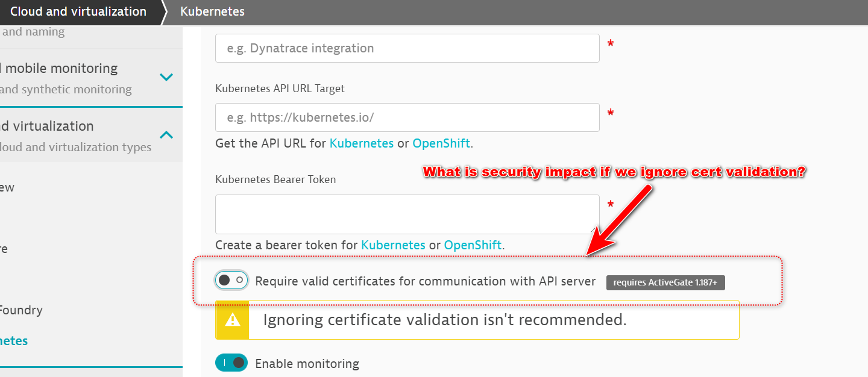Focus the Kubernetes API URL Target field

tap(407, 117)
